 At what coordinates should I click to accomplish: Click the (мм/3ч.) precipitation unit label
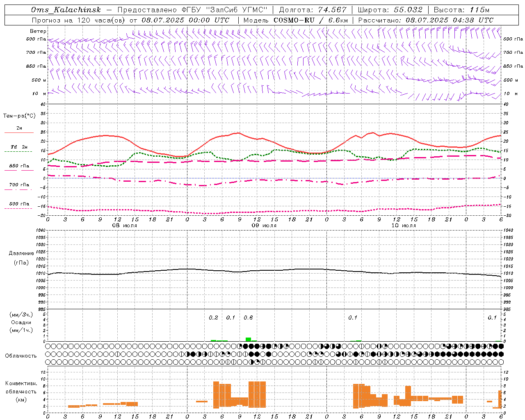tap(21, 315)
